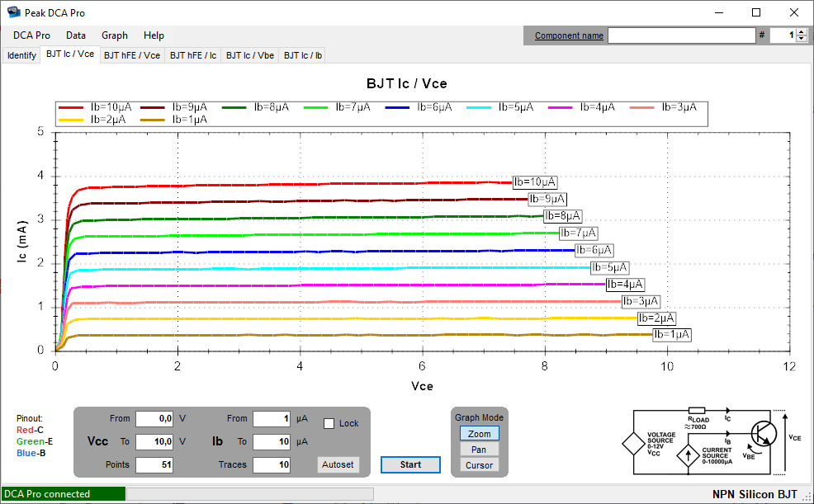The image size is (814, 504).
Task: Click the Vce x-axis label
Action: point(422,386)
